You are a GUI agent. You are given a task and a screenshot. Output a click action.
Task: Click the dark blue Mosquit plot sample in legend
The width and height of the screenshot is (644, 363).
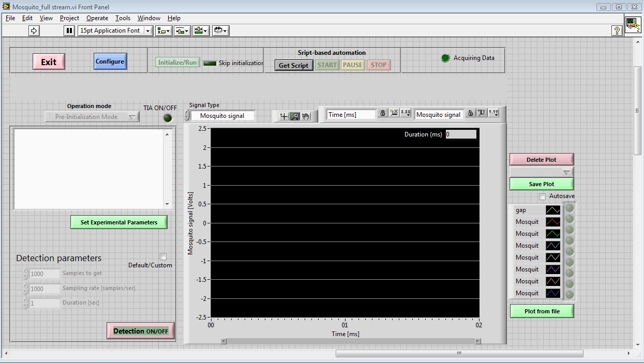pyautogui.click(x=553, y=293)
